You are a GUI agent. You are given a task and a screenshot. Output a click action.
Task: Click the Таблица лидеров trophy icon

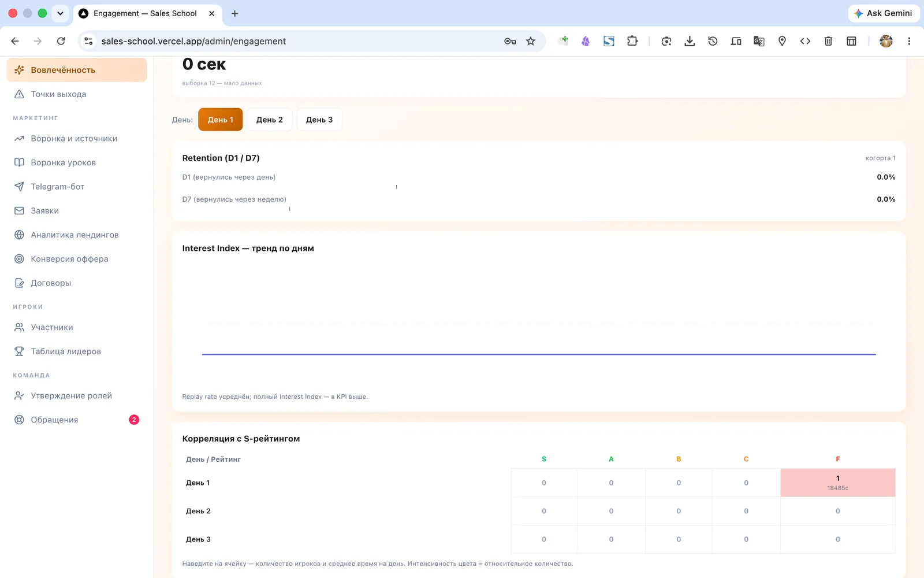click(x=19, y=351)
